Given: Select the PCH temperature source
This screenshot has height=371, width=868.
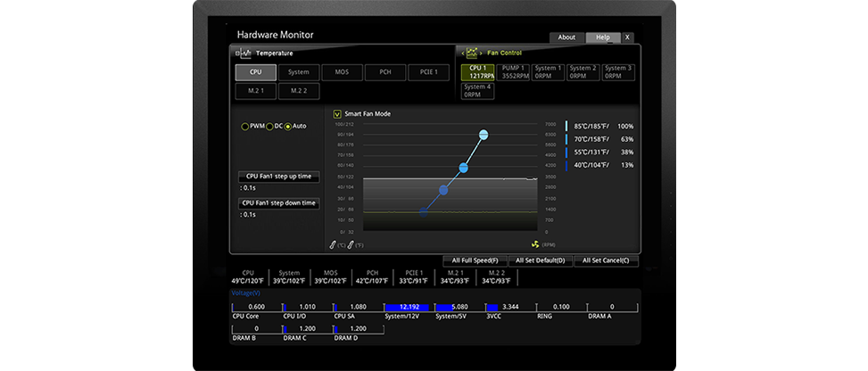Looking at the screenshot, I should pyautogui.click(x=385, y=72).
